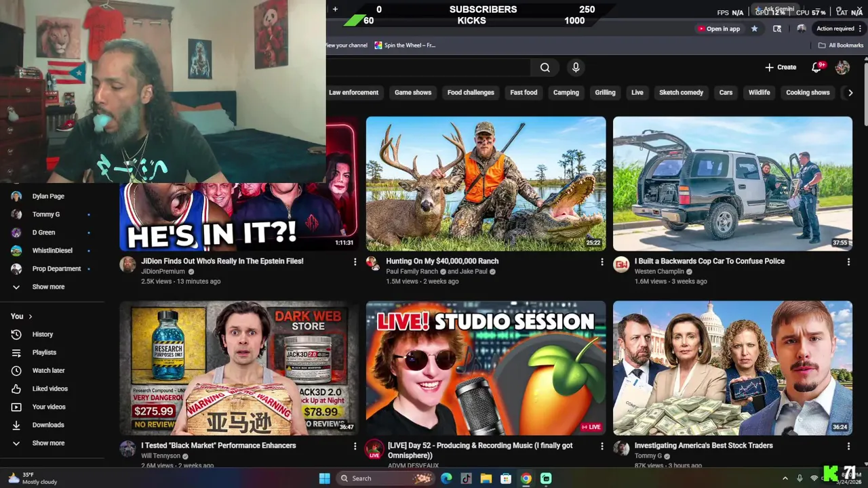Image resolution: width=868 pixels, height=488 pixels.
Task: Open the Black Market Performance Enhancers thumbnail
Action: click(x=239, y=368)
